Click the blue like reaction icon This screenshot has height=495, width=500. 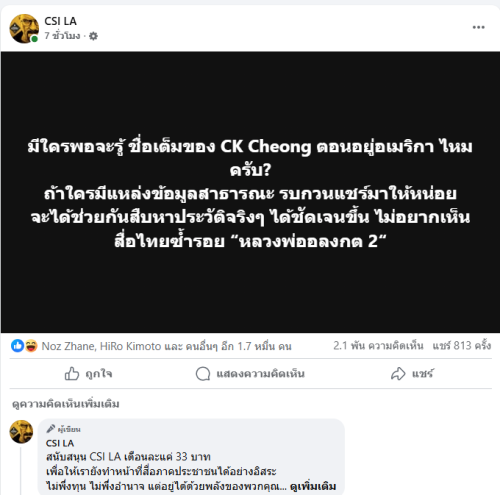tap(17, 346)
